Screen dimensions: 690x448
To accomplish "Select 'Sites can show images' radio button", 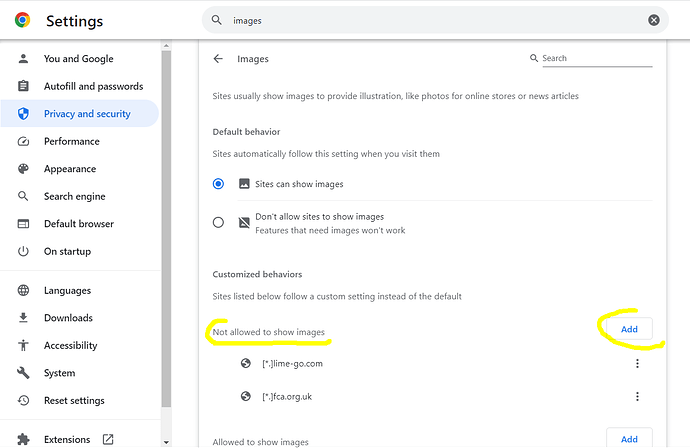I will (x=218, y=184).
